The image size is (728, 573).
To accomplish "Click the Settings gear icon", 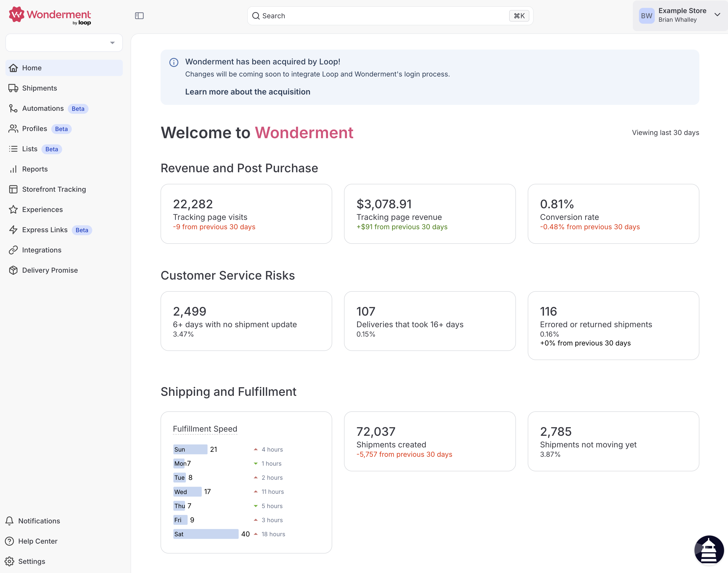I will [x=9, y=561].
